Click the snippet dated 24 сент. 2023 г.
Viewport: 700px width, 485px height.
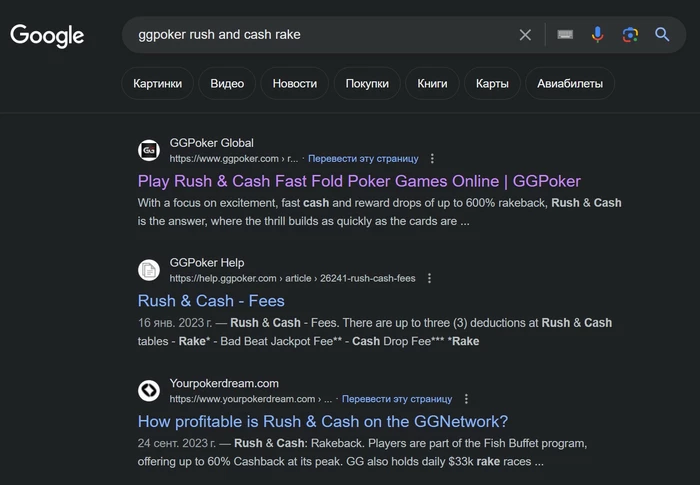[362, 452]
